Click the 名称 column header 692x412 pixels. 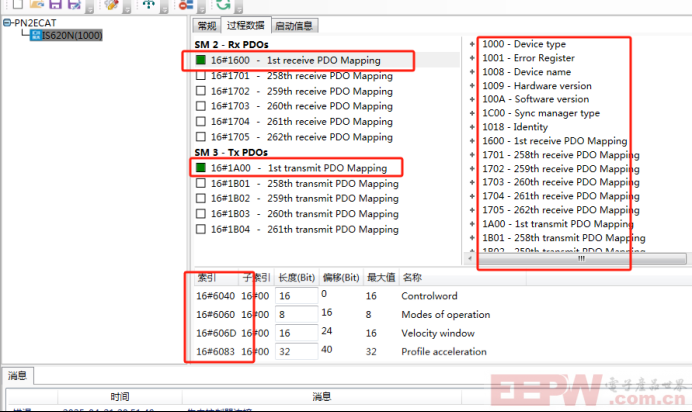click(x=463, y=277)
